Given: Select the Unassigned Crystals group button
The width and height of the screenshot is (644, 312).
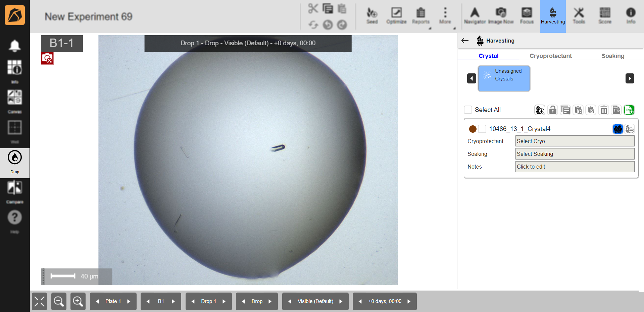Looking at the screenshot, I should coord(504,78).
